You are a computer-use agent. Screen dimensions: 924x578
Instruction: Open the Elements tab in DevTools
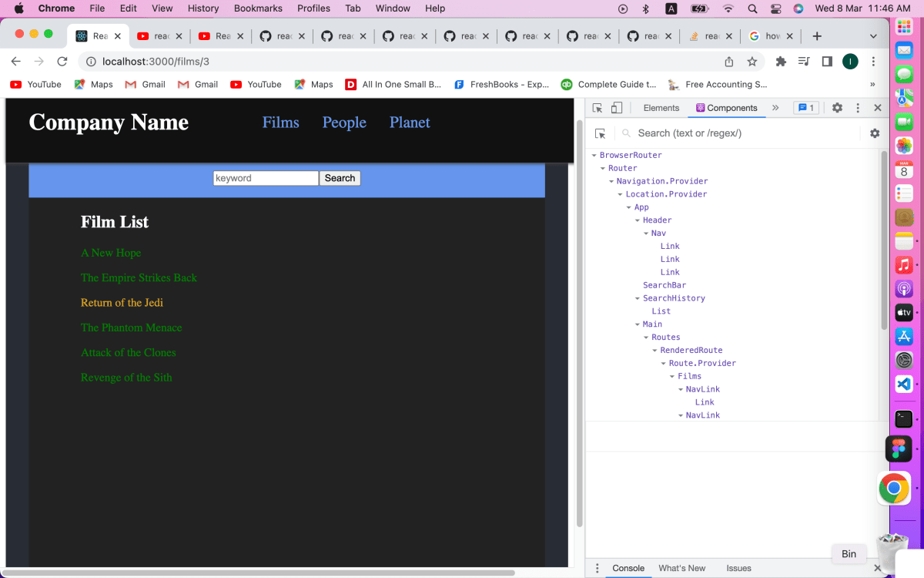[x=661, y=108]
